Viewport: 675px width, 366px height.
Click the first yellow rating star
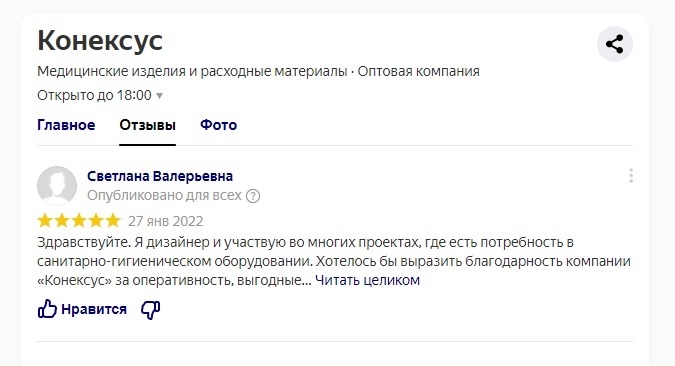(x=45, y=220)
